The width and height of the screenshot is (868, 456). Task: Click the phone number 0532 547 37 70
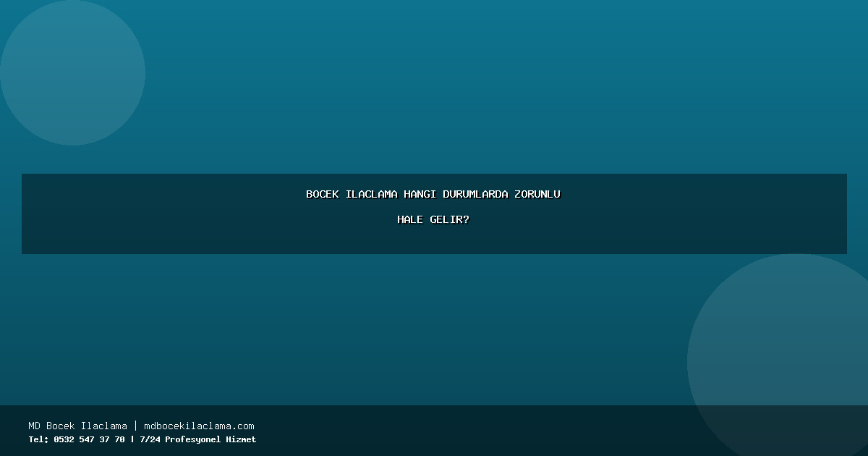coord(89,439)
